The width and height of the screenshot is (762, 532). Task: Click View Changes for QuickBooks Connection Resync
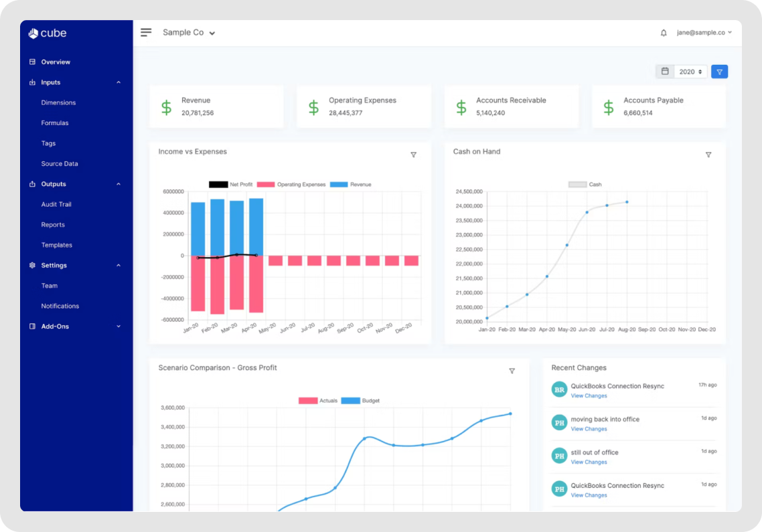589,395
